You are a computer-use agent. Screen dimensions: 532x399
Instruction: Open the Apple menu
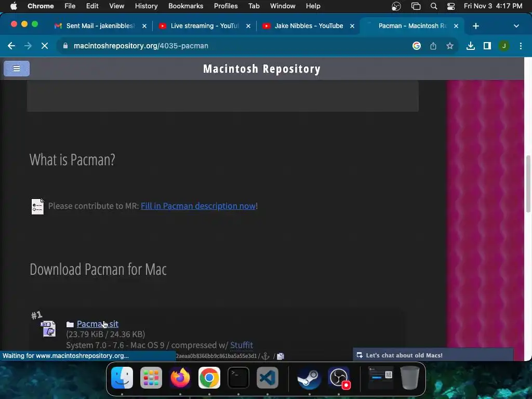14,6
